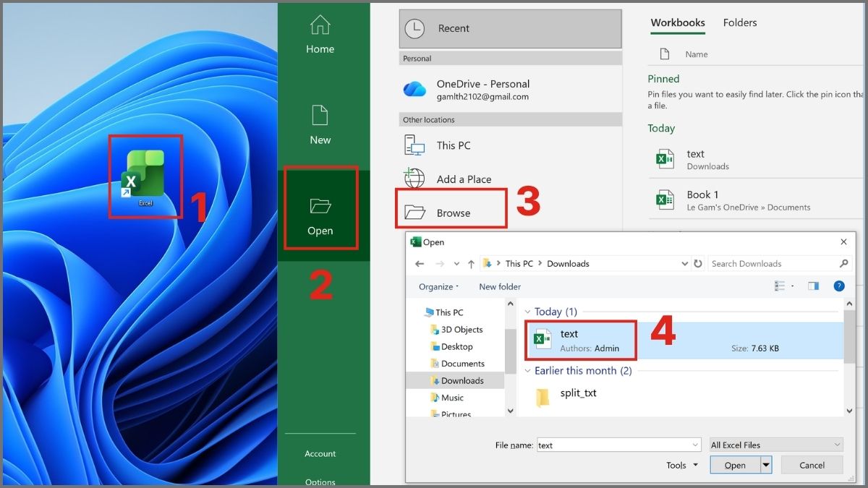
Task: Collapse the Today (1) group
Action: pos(529,312)
